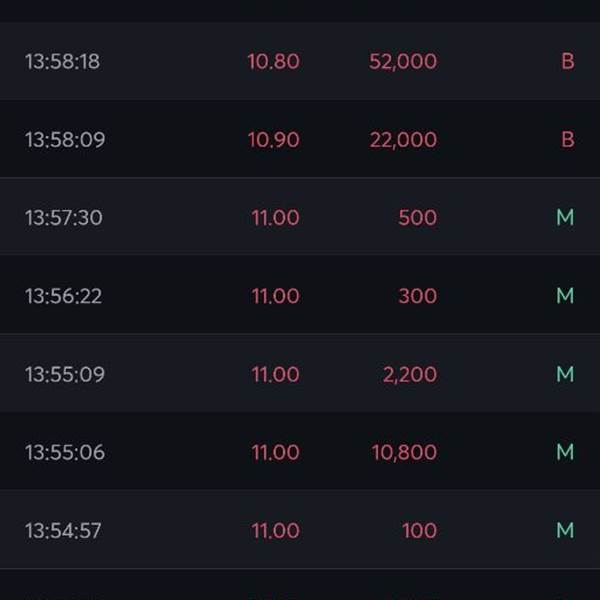
Task: Open the 13:57:30 trade row
Action: click(x=300, y=217)
